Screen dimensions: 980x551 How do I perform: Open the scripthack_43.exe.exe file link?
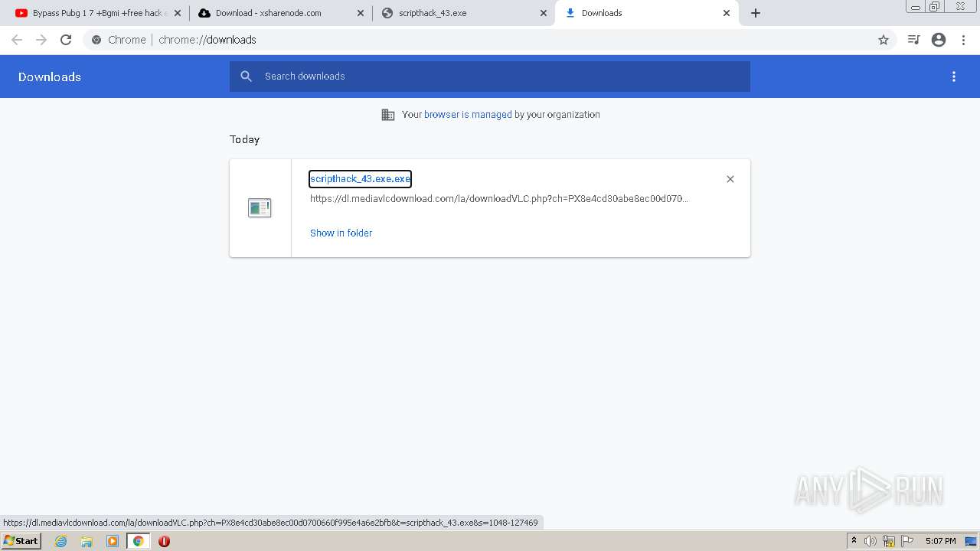point(361,179)
